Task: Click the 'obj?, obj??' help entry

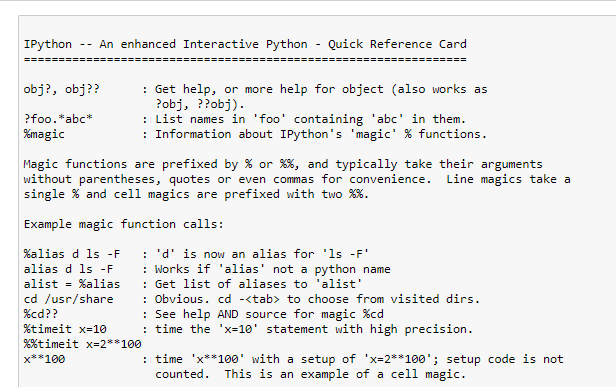Action: pyautogui.click(x=62, y=90)
